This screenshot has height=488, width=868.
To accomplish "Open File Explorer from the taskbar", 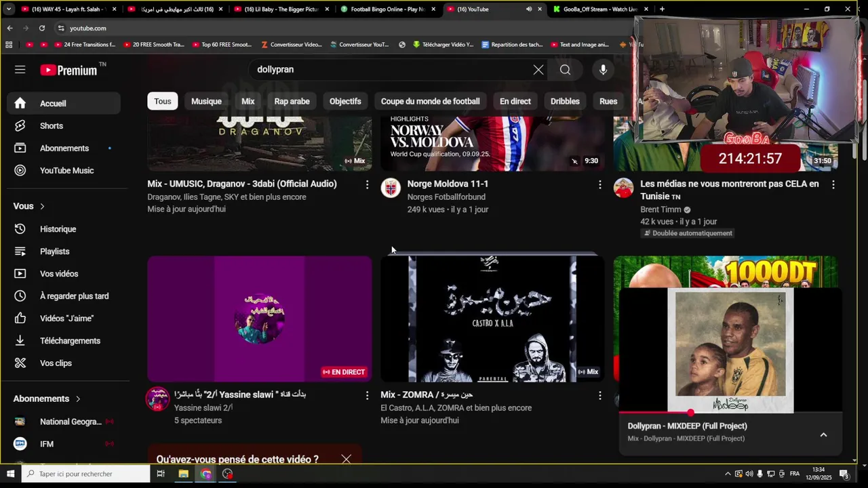I will 183,474.
